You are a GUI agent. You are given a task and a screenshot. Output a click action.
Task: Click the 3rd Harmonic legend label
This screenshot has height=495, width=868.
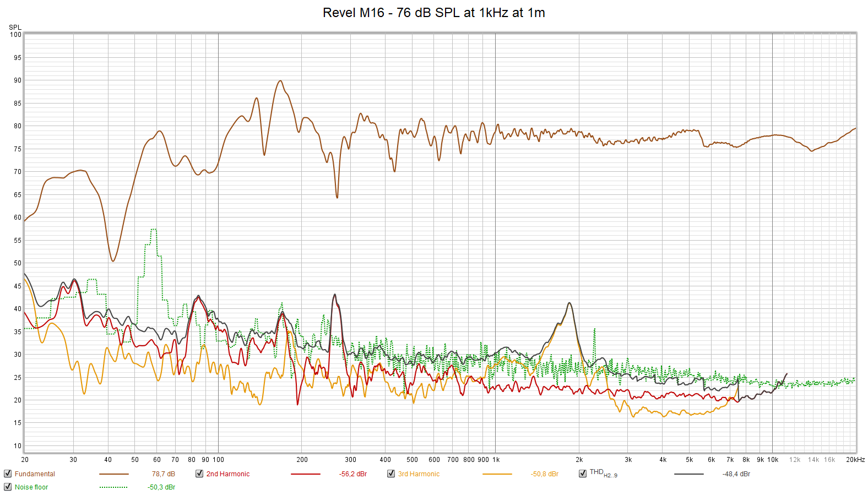(419, 474)
